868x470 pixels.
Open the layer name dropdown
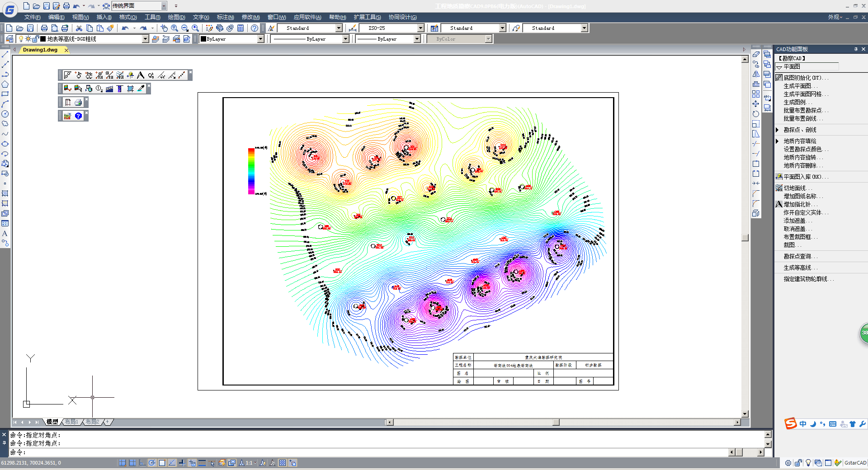pyautogui.click(x=145, y=39)
